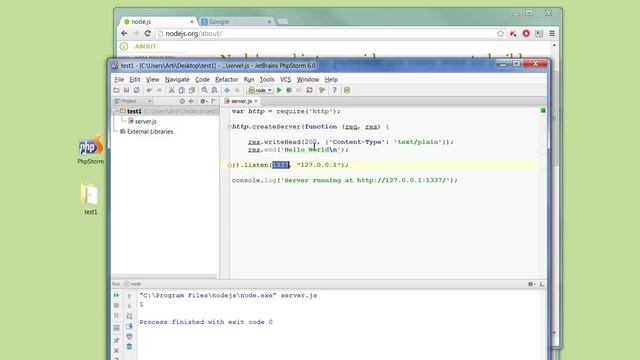The width and height of the screenshot is (640, 360).
Task: Open the Refactor menu
Action: 227,80
